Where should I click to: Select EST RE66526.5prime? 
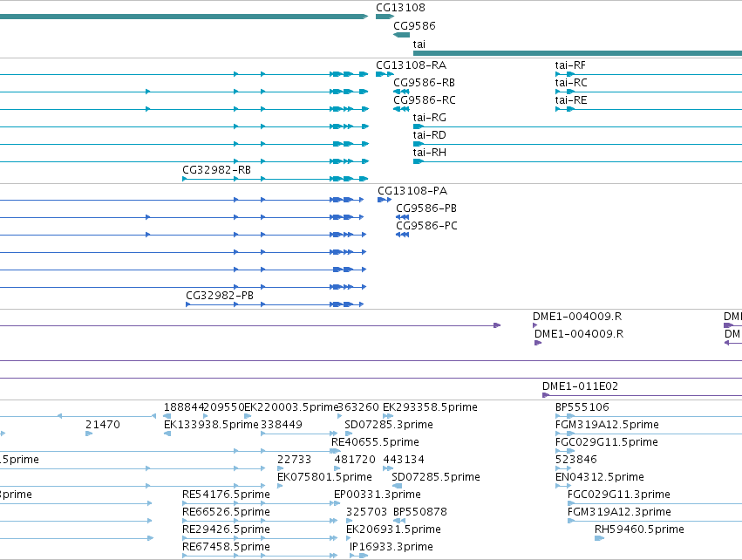(226, 512)
